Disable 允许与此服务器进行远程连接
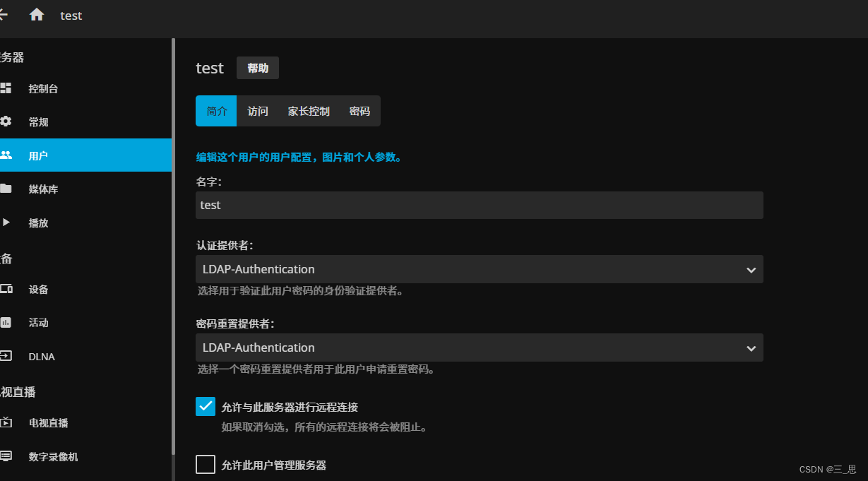This screenshot has width=868, height=481. (x=206, y=406)
